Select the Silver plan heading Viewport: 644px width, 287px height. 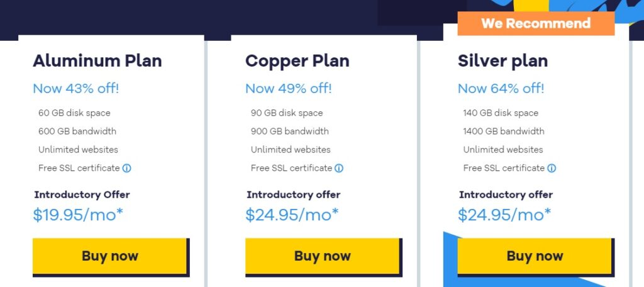[502, 61]
